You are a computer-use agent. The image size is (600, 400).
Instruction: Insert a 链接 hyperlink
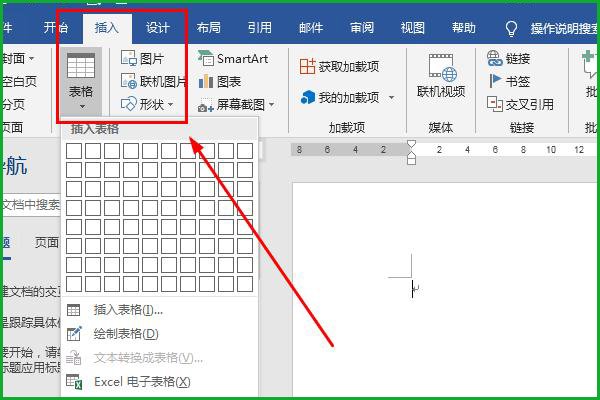tap(509, 59)
